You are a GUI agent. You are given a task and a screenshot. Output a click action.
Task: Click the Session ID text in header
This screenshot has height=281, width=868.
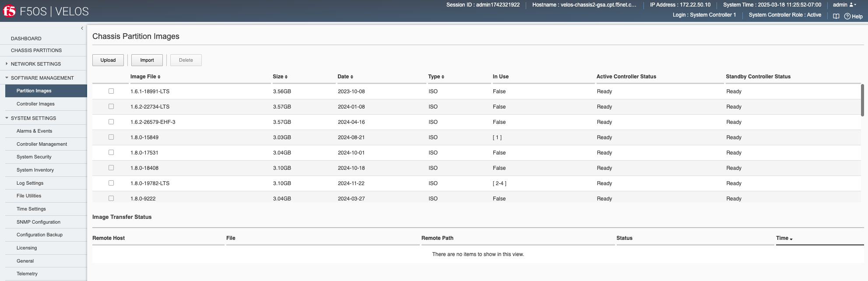[x=483, y=5]
